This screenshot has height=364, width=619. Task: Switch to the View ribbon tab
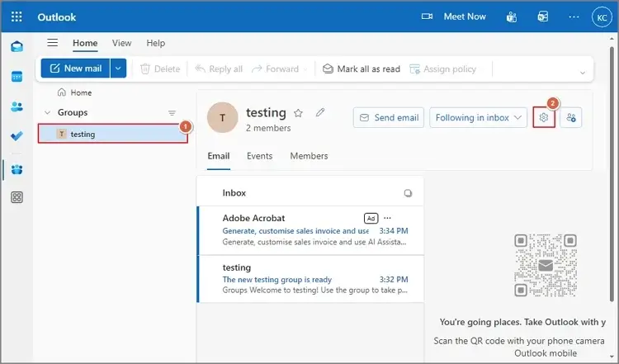click(x=121, y=43)
